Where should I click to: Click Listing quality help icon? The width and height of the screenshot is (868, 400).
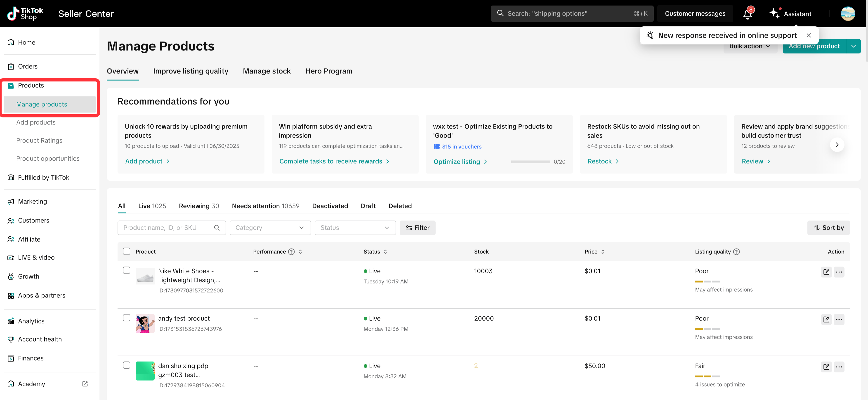coord(736,252)
